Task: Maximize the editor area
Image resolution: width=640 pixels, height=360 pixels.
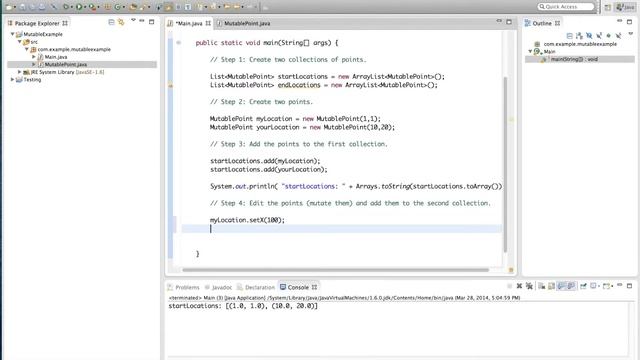Action: tap(509, 22)
